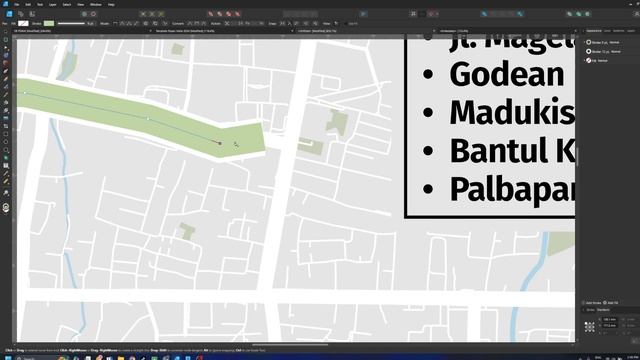Click the X position field in Transform panel
The width and height of the screenshot is (640, 360).
[x=610, y=320]
